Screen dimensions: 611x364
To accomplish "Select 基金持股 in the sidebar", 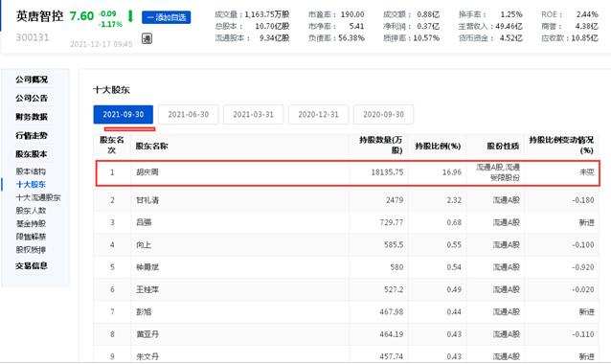I will [31, 224].
